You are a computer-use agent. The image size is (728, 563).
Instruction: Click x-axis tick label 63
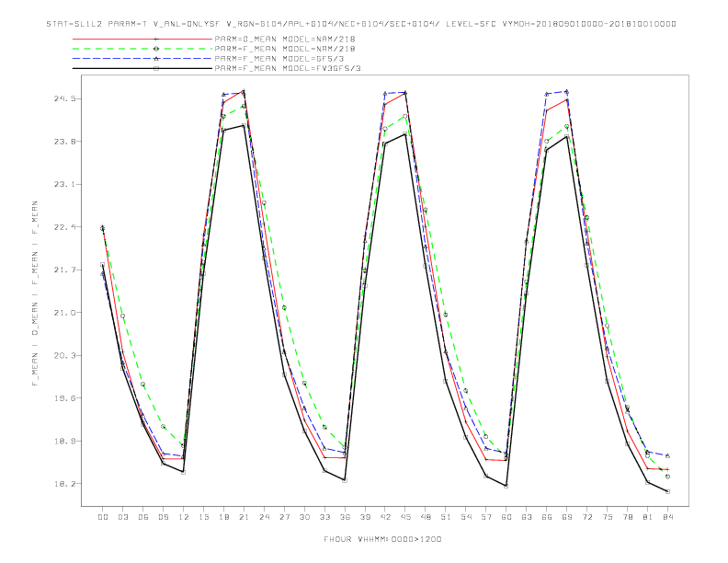pos(527,517)
